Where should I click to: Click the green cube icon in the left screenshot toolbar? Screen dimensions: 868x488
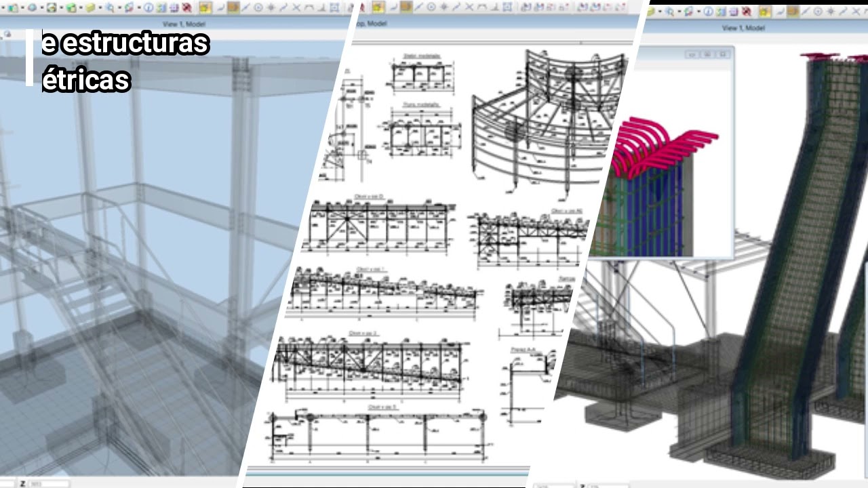(x=71, y=7)
